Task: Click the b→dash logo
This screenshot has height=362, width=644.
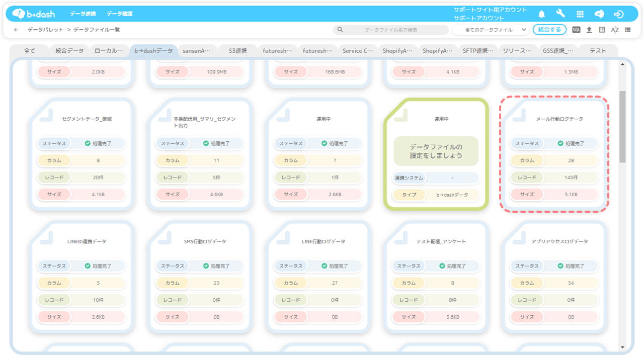Action: (x=33, y=14)
